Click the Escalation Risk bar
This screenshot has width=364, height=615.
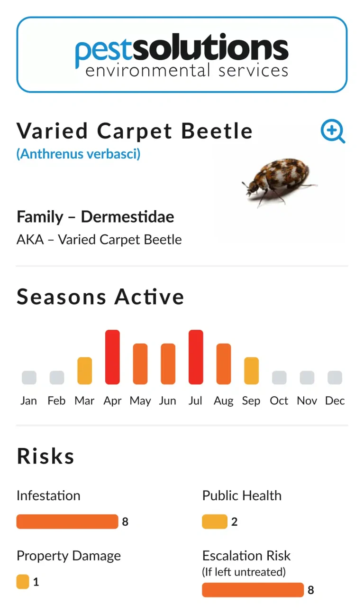[x=253, y=590]
